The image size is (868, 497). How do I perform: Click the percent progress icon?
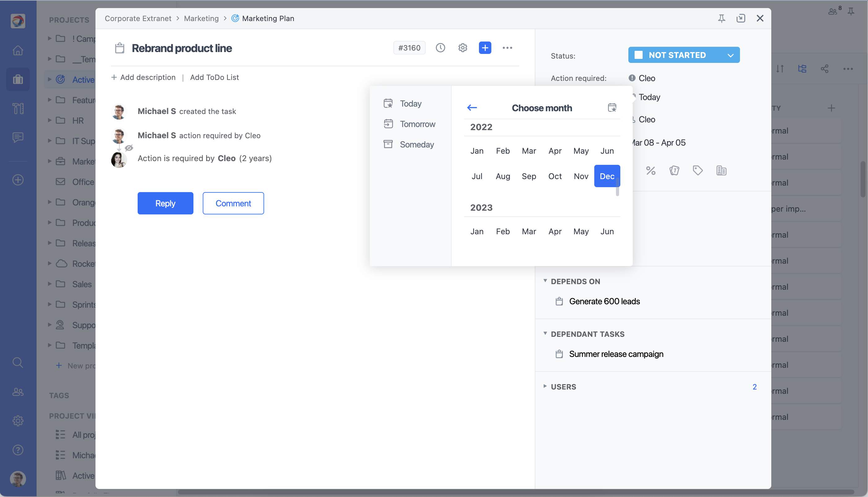[650, 170]
